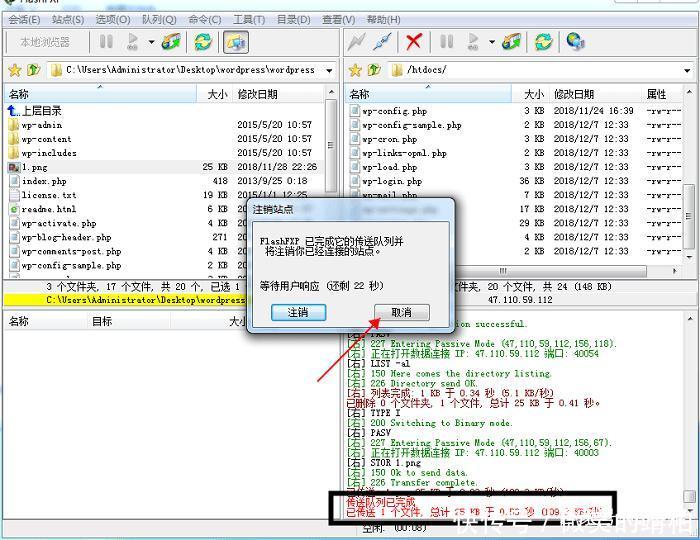The width and height of the screenshot is (700, 540).
Task: Click the left pane pause icon
Action: [106, 42]
